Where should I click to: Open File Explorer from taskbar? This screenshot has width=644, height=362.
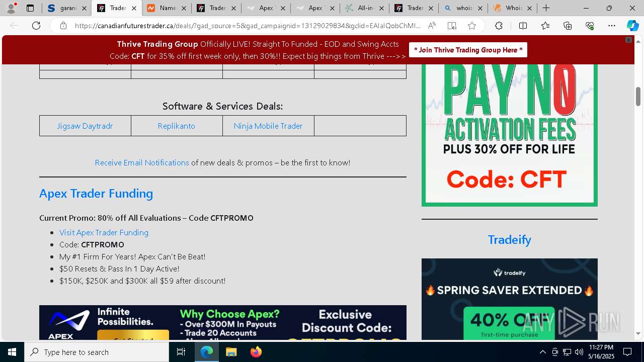click(x=231, y=352)
